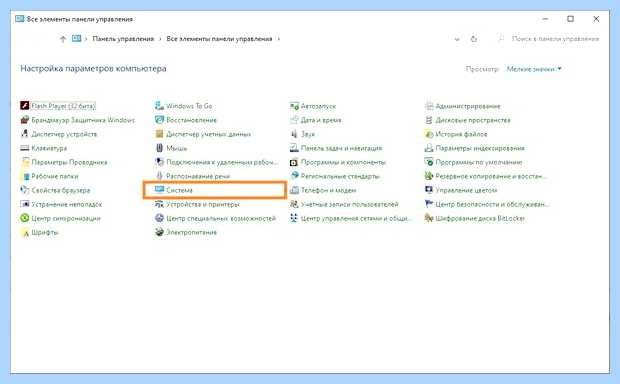This screenshot has width=620, height=384.
Task: Open Подключения к удаленным рабочим столам link
Action: (222, 162)
